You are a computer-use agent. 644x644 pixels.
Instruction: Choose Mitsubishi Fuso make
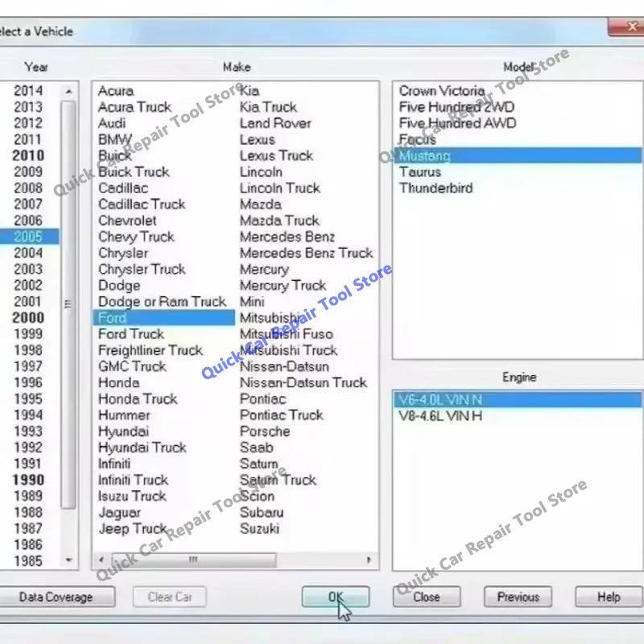point(287,334)
